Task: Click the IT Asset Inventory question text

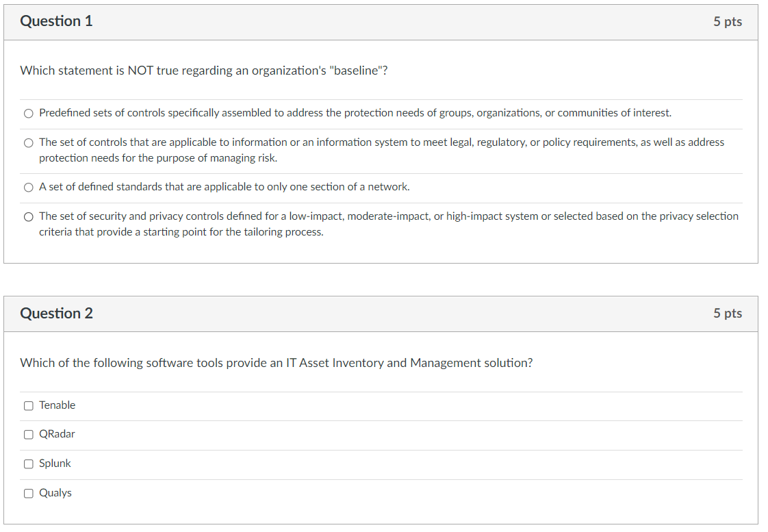Action: coord(277,363)
